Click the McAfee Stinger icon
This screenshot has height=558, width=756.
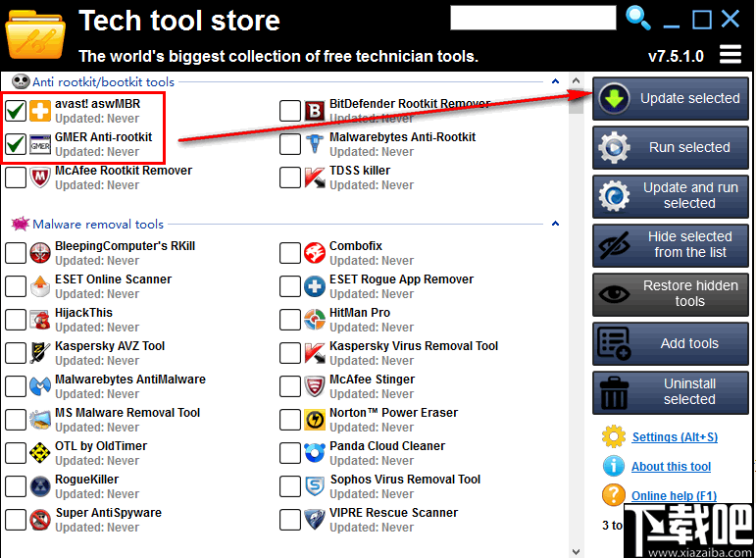pyautogui.click(x=315, y=385)
